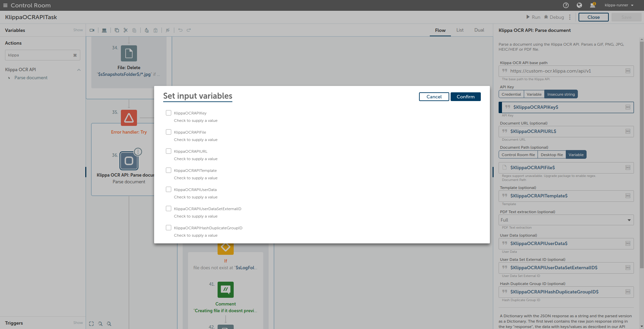Click the actions search field containing klippa
644x329 pixels.
43,55
